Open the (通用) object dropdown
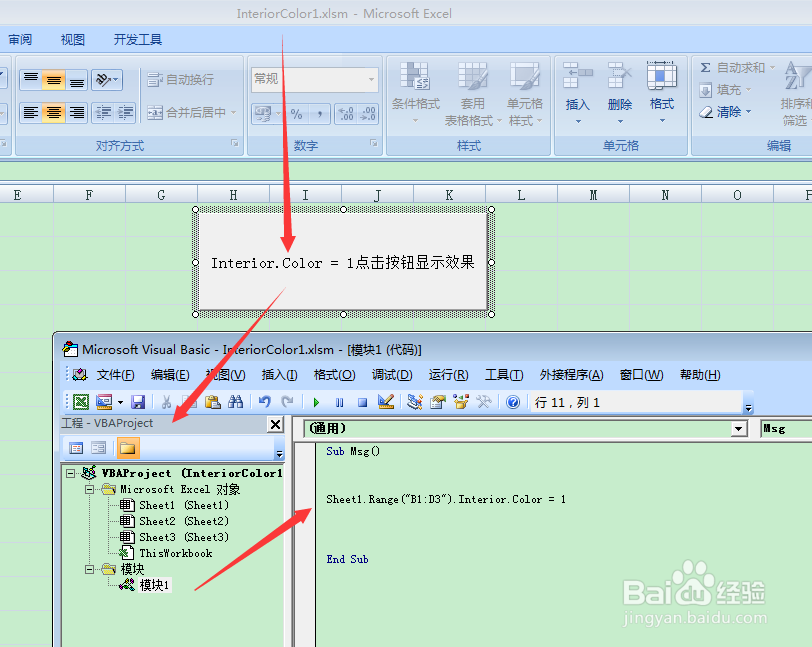This screenshot has width=812, height=647. (739, 428)
